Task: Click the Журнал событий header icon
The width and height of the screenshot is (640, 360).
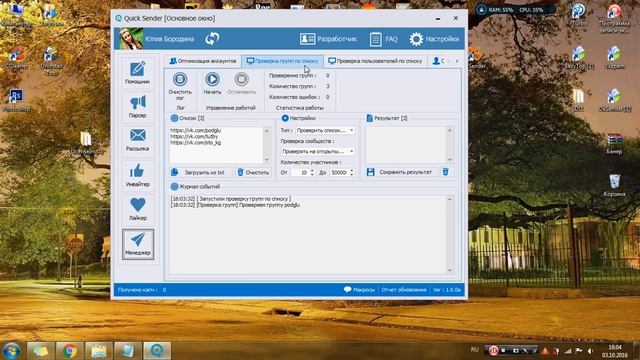Action: coord(174,187)
